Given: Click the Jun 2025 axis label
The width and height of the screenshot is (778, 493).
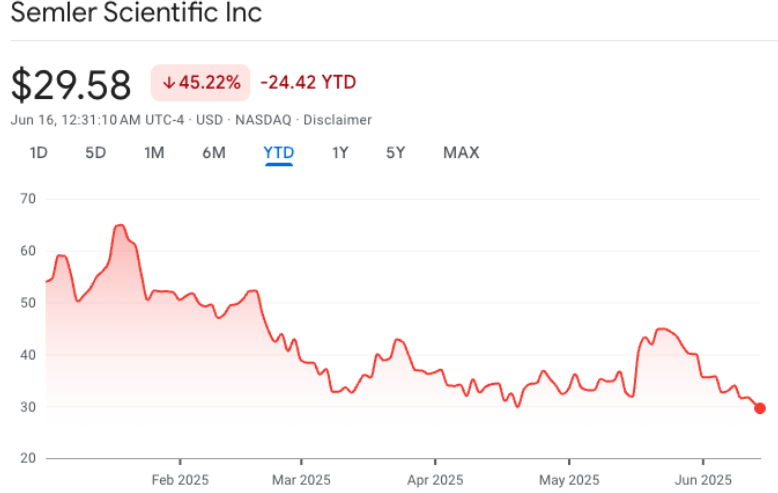Looking at the screenshot, I should [702, 480].
